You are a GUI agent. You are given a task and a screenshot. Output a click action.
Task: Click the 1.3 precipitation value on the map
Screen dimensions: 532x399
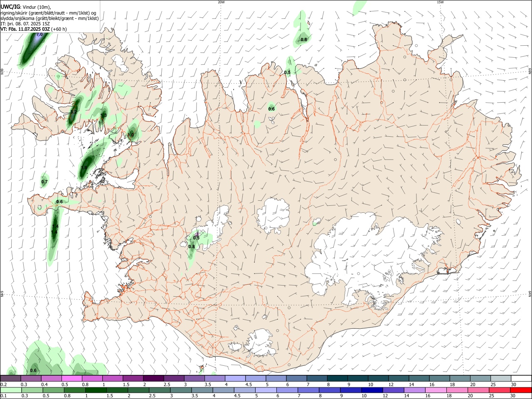click(x=104, y=115)
